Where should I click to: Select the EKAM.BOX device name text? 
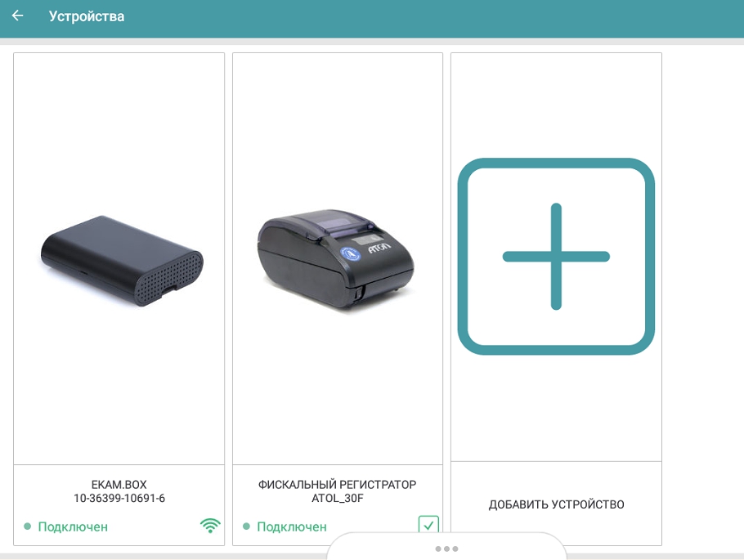coord(119,485)
